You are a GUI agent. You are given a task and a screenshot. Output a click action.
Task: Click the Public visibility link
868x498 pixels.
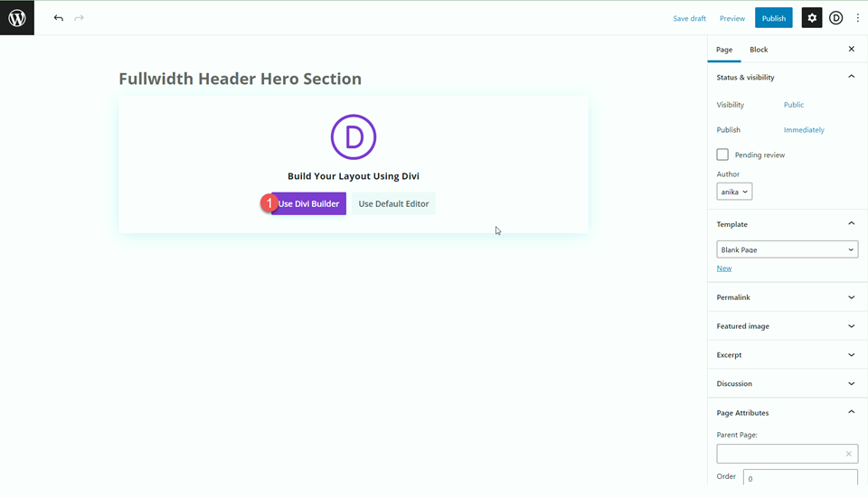793,105
